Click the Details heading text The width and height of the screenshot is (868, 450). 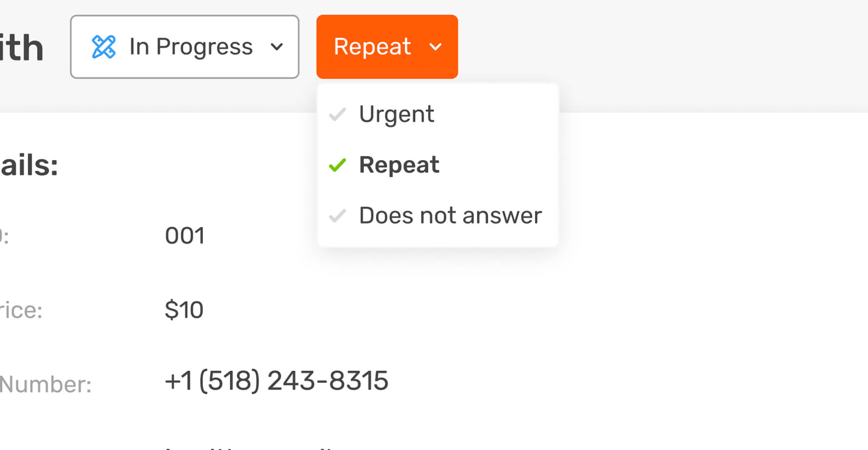(29, 165)
